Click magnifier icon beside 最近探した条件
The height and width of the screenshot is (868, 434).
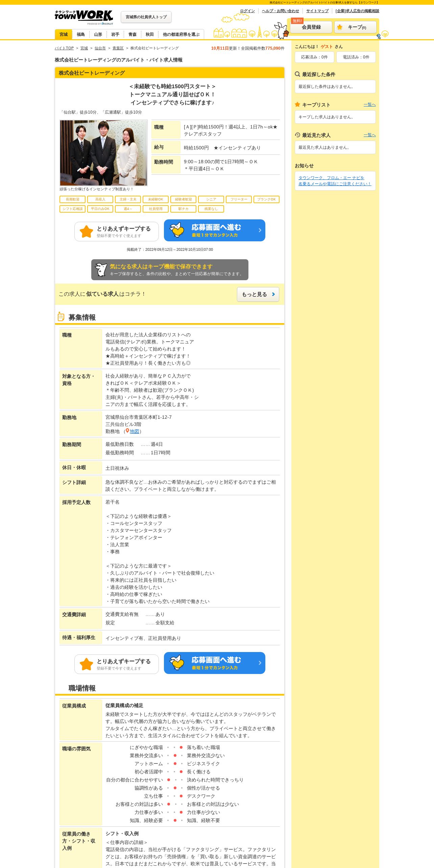[297, 74]
